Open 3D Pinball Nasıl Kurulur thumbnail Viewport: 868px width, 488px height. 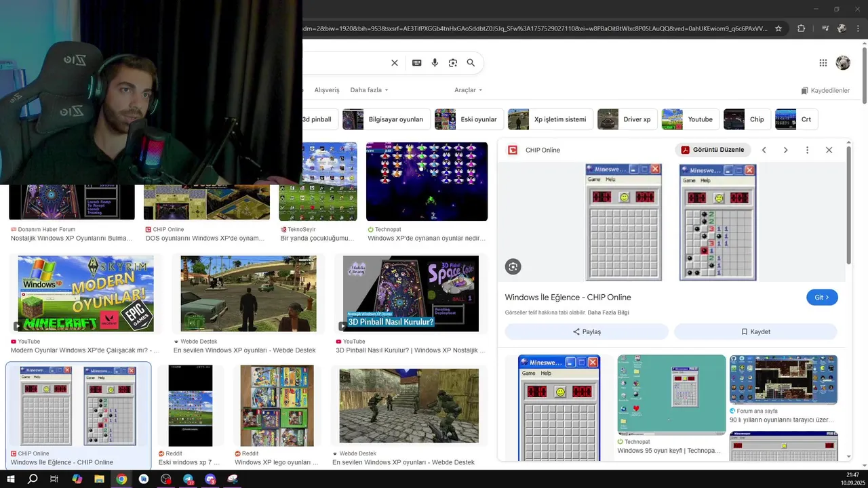coord(410,293)
